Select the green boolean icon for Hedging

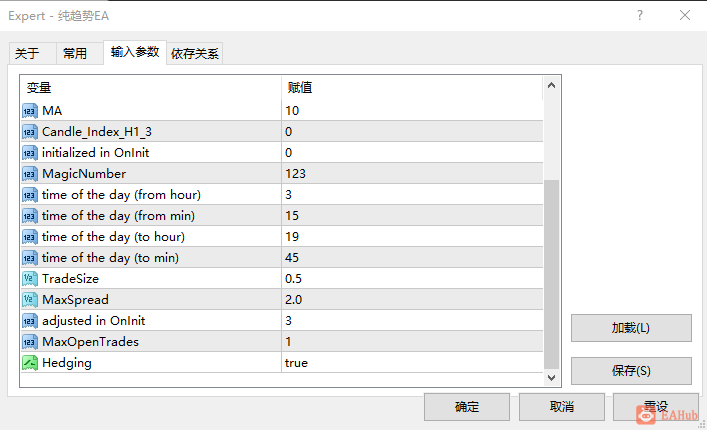tap(30, 363)
